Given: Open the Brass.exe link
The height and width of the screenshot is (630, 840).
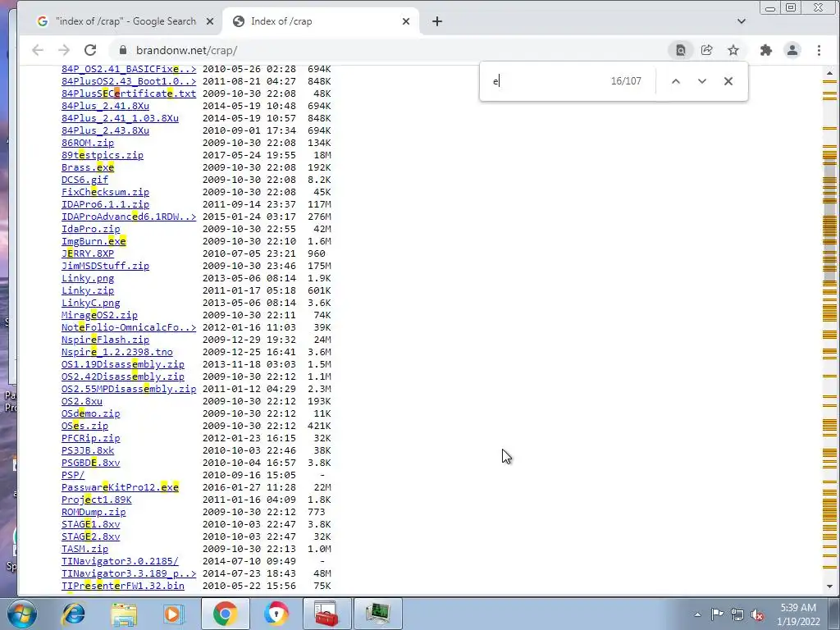Looking at the screenshot, I should pos(88,167).
